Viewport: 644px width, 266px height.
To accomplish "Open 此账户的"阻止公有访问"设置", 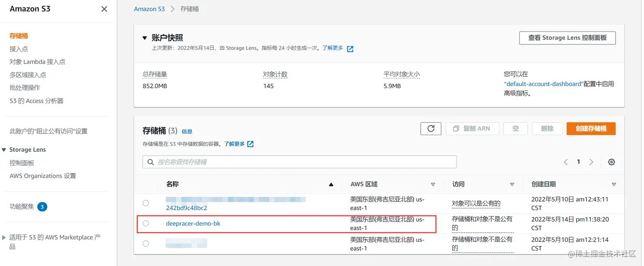I will pyautogui.click(x=49, y=131).
